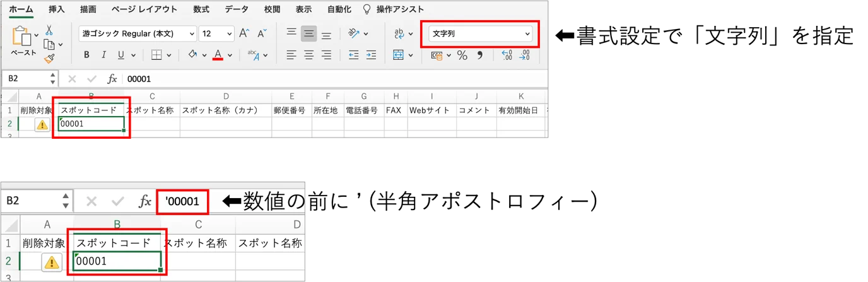Toggle Italic formatting
The width and height of the screenshot is (868, 282).
(x=103, y=56)
